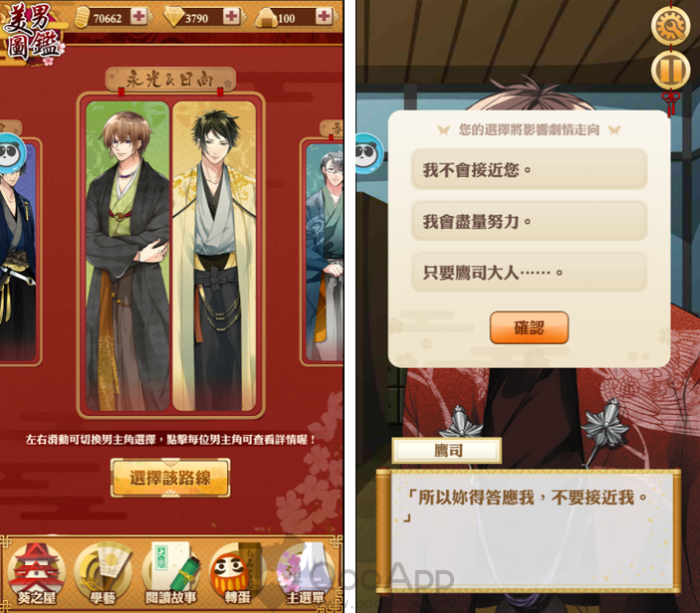Add rice ball stamina with the plus button
Screen dimensions: 700x613
pos(324,17)
